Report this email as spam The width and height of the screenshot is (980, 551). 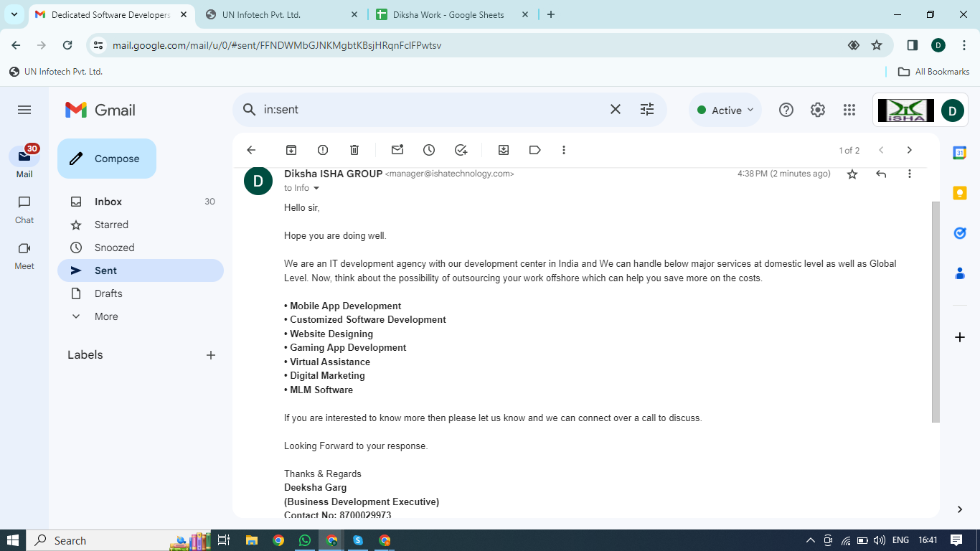[x=323, y=150]
